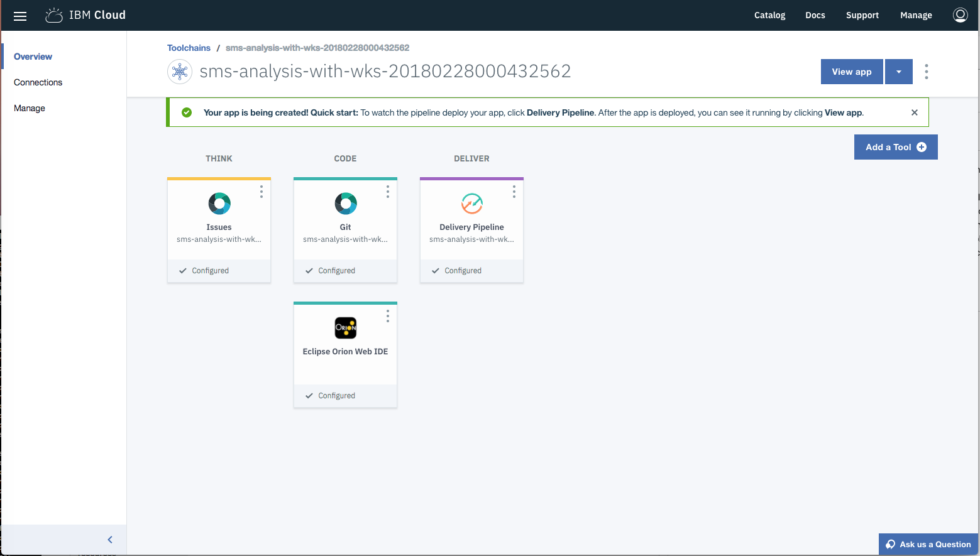Click the Ask us a Question chat icon
Image resolution: width=980 pixels, height=556 pixels.
pyautogui.click(x=890, y=545)
